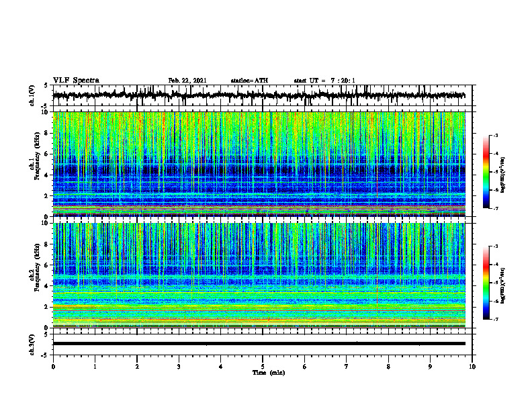Click tick label "0" on the time axis
Image resolution: width=532 pixels, height=411 pixels.
pos(53,367)
